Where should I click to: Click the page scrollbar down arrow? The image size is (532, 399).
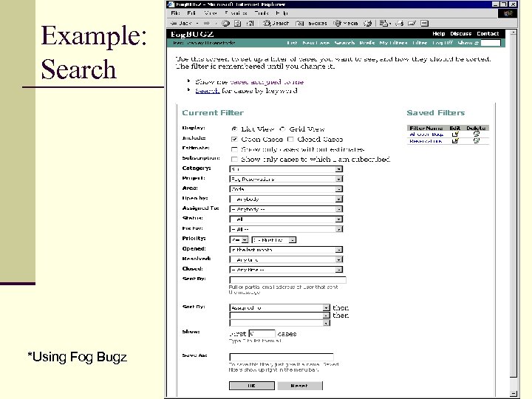(x=514, y=394)
